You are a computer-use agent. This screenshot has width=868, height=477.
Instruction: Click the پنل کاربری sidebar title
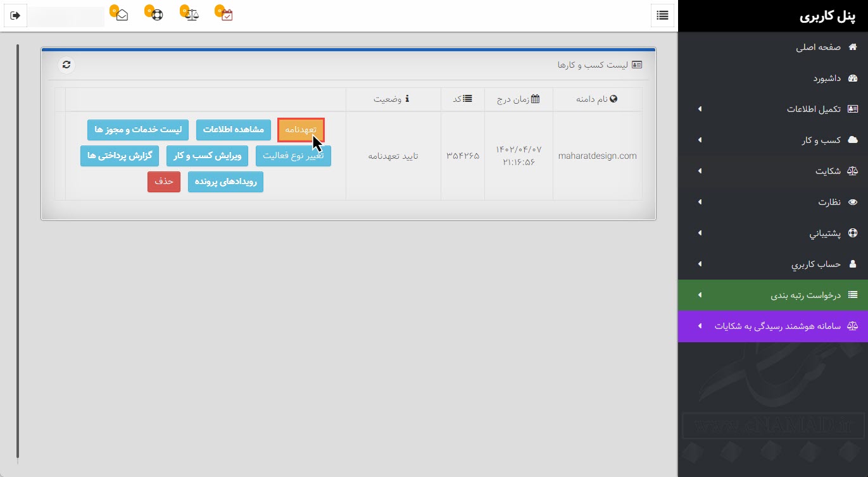(828, 16)
